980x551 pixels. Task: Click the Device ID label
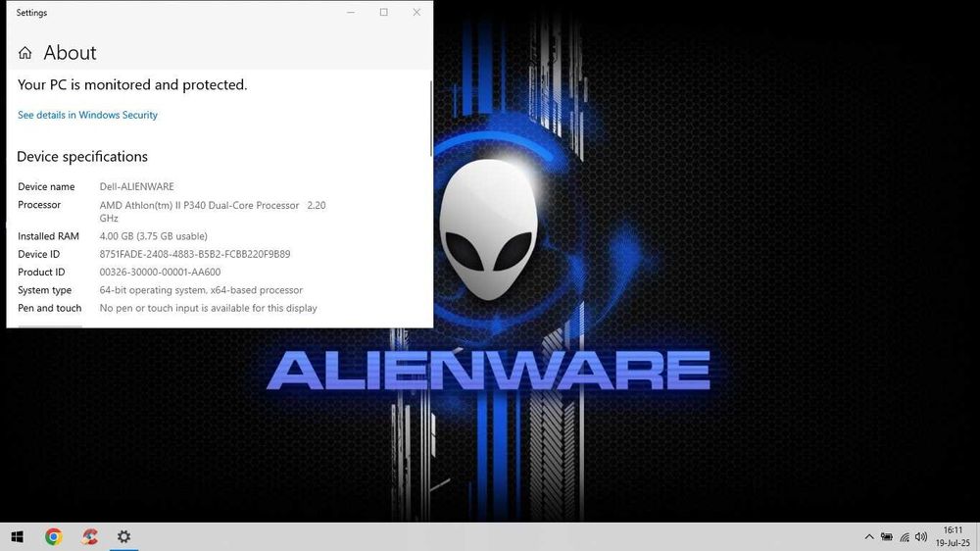click(x=39, y=254)
